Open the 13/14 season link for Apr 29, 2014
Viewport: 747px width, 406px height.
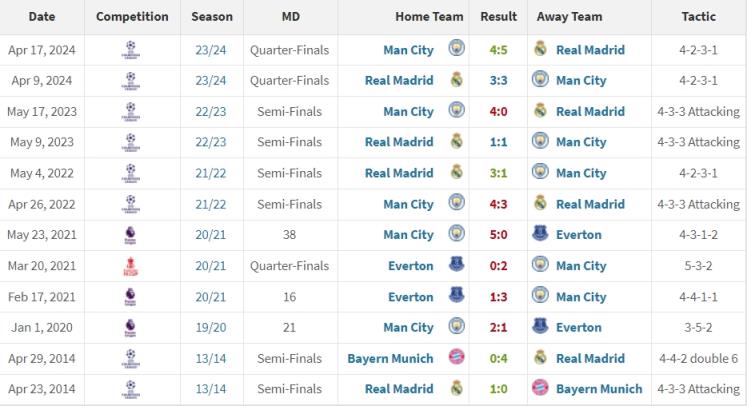coord(211,358)
